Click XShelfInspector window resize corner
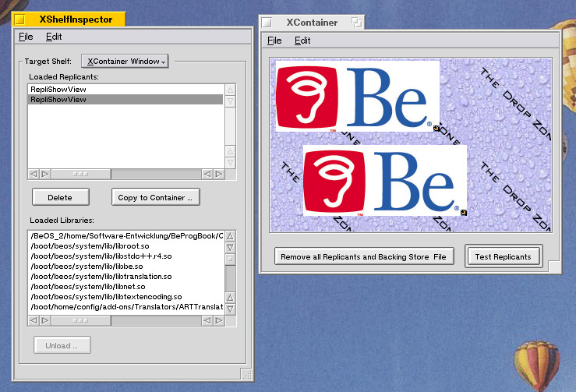 click(248, 375)
